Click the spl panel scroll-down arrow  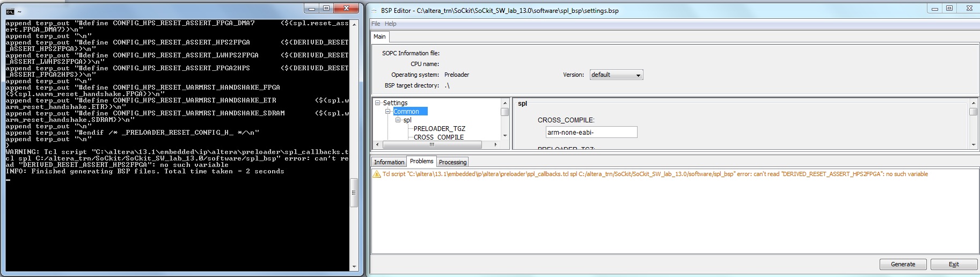click(x=973, y=144)
